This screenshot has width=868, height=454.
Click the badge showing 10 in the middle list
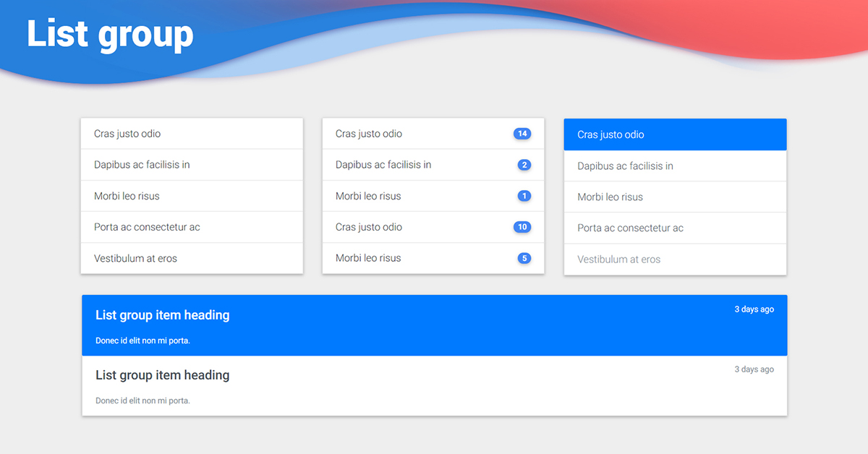tap(522, 226)
